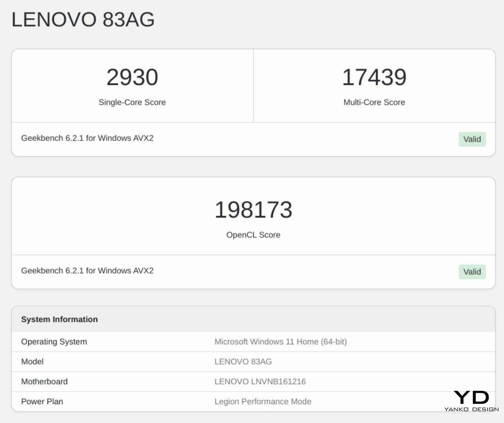Click Geekbench 6.2.1 text under OpenCL score
This screenshot has height=423, width=504.
click(87, 271)
